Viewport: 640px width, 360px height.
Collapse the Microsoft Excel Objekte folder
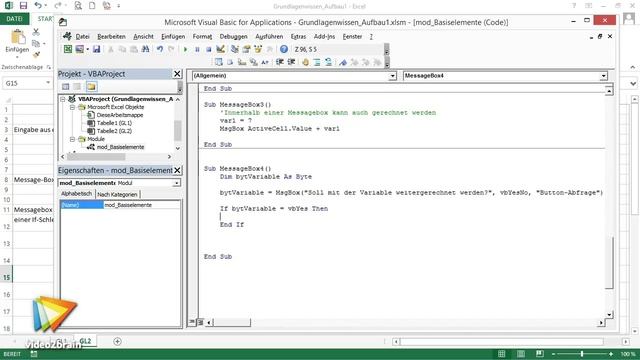pos(72,107)
